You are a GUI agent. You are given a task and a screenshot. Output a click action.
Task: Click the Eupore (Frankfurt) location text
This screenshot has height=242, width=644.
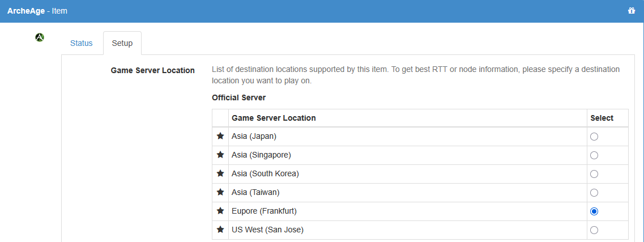(x=264, y=211)
